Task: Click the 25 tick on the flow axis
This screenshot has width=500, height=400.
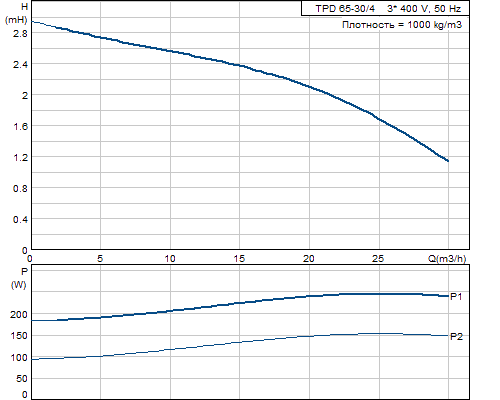Action: click(378, 258)
